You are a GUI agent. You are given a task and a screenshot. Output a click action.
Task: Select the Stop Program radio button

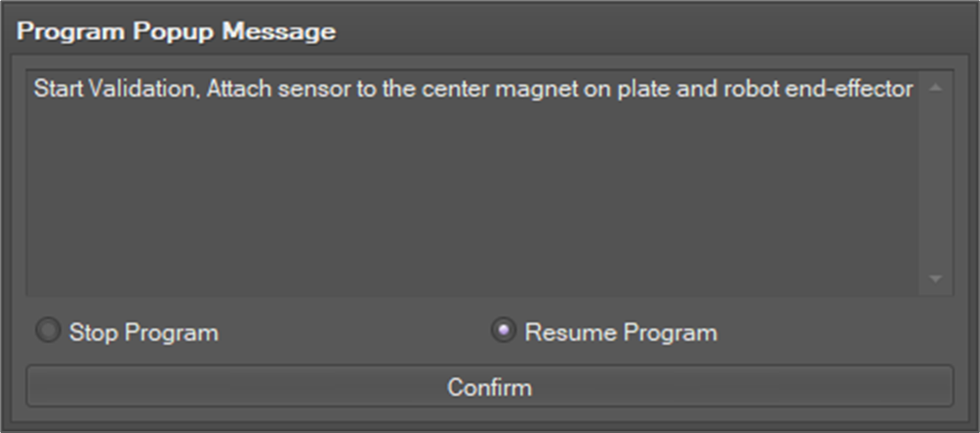pos(47,332)
